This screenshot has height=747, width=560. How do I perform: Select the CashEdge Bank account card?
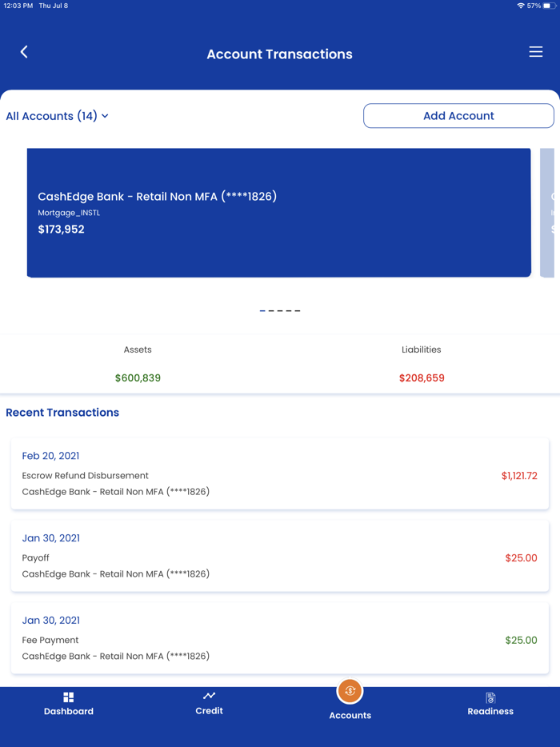(x=278, y=212)
